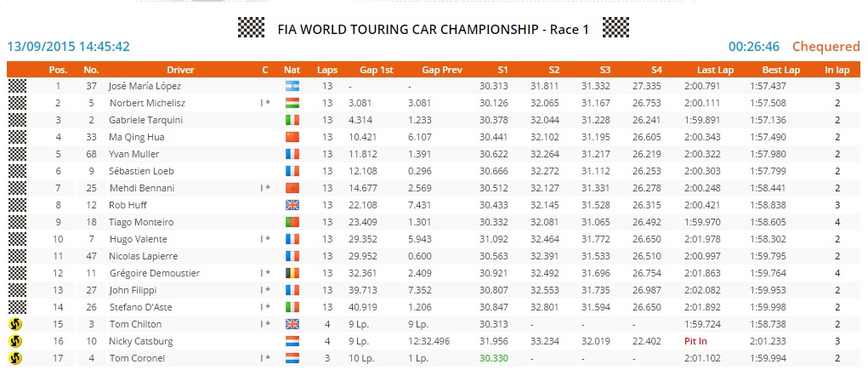Click yellow status icon for Tom Chilton
This screenshot has height=370, width=868.
click(16, 324)
